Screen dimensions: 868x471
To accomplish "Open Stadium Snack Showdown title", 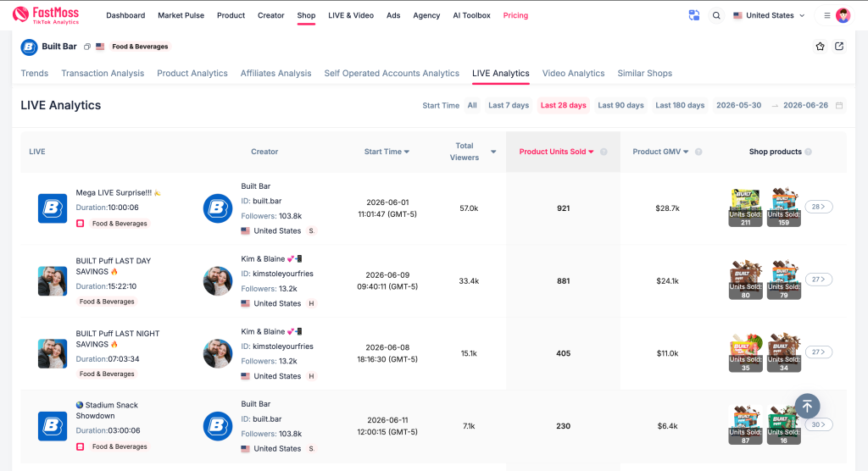I will click(107, 410).
